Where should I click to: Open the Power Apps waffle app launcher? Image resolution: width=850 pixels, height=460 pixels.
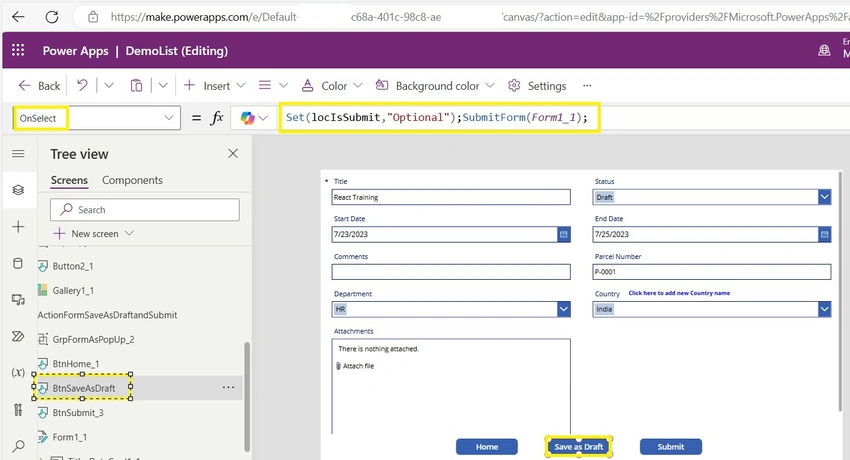click(18, 50)
